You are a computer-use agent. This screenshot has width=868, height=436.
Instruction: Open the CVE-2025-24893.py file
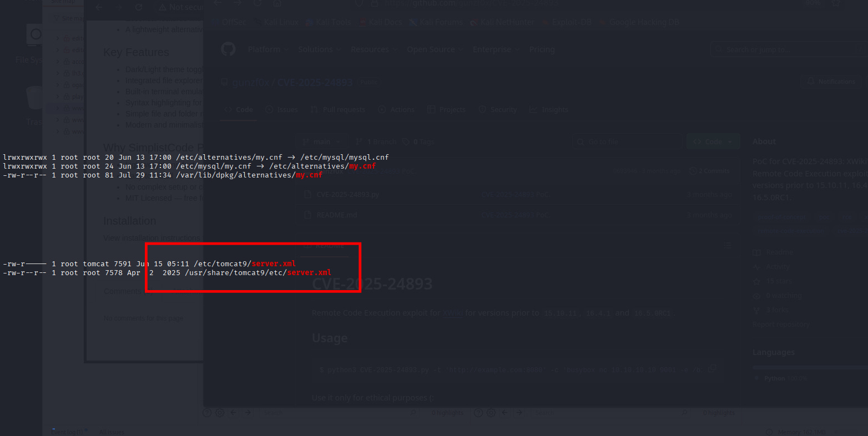click(347, 195)
